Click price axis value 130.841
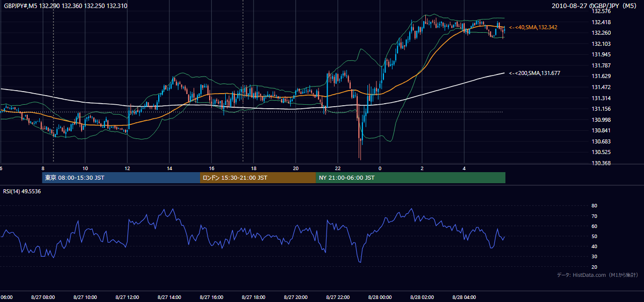Image resolution: width=644 pixels, height=302 pixels. point(601,130)
